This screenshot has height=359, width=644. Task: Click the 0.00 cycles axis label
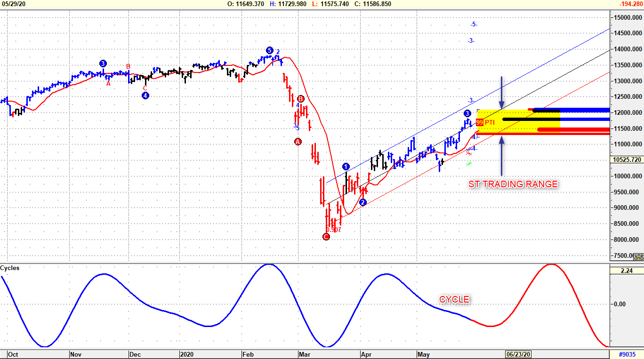point(620,304)
